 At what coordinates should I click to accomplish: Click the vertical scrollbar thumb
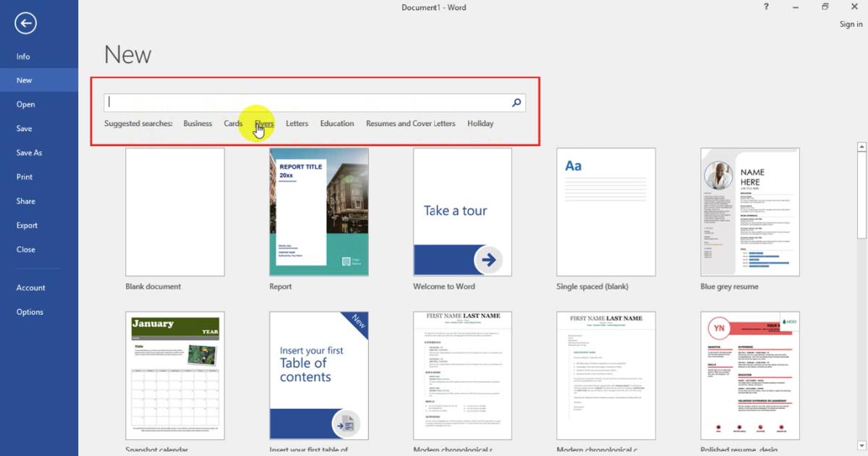pos(861,195)
